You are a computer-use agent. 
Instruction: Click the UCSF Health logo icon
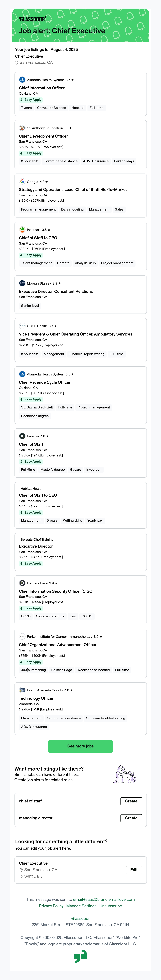pyautogui.click(x=22, y=326)
